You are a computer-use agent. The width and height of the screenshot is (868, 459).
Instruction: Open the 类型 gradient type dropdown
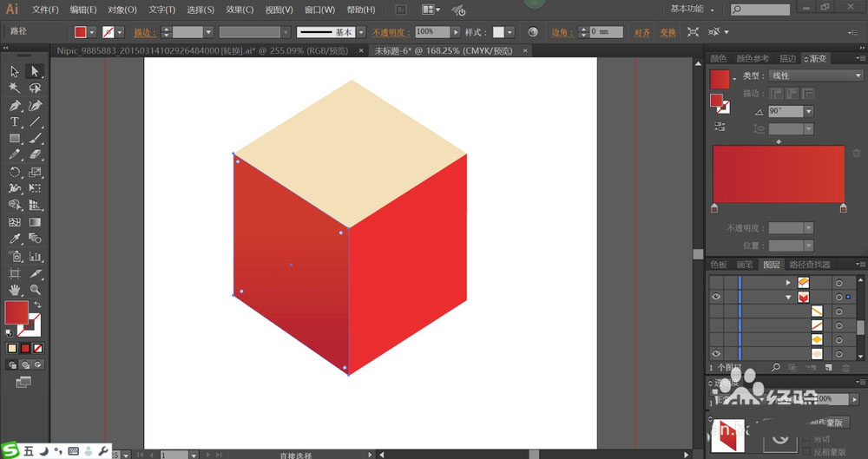pyautogui.click(x=815, y=75)
